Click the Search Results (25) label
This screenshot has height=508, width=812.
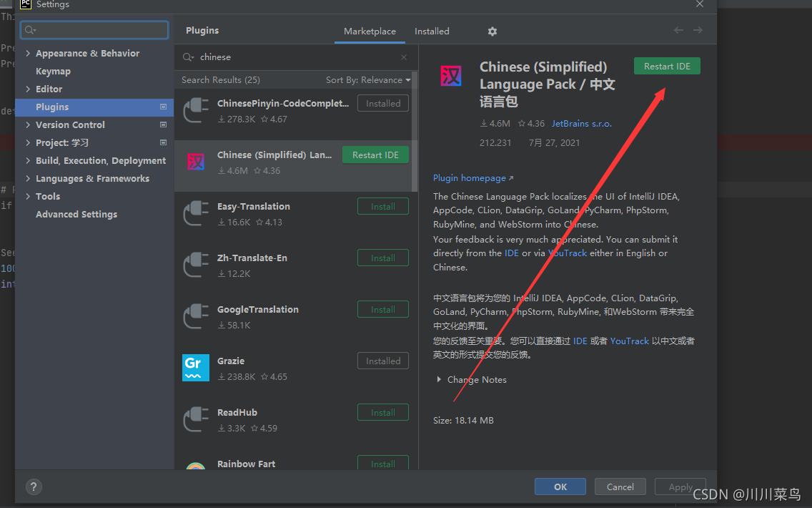[x=221, y=80]
